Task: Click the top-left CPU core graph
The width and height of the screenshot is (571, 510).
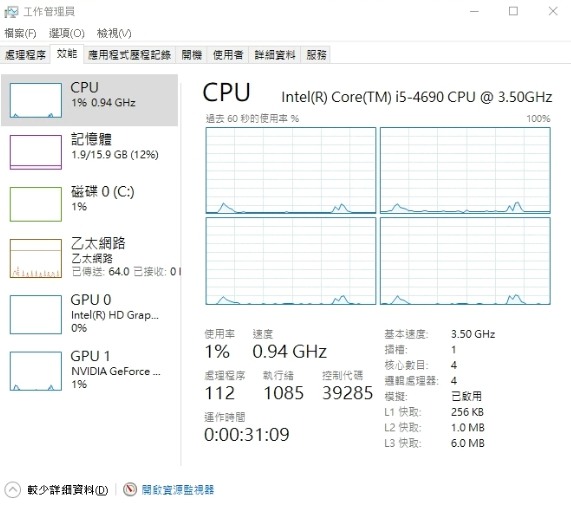Action: click(291, 170)
